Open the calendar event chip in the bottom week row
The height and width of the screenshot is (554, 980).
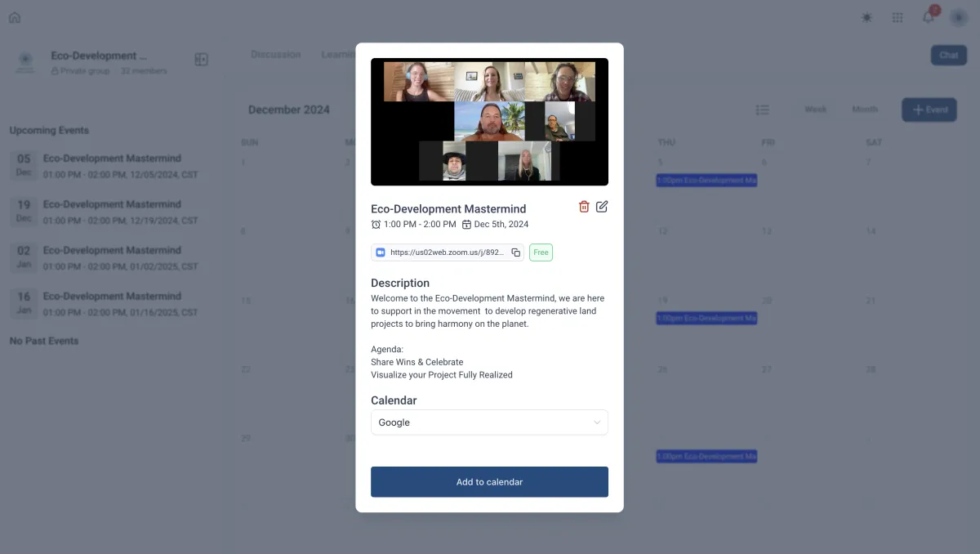click(706, 457)
